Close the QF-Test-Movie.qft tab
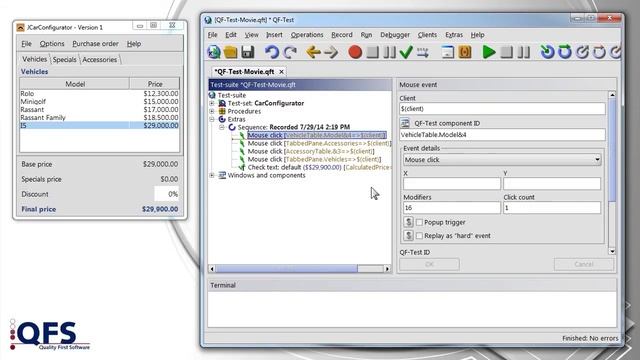The width and height of the screenshot is (640, 360). tap(281, 72)
